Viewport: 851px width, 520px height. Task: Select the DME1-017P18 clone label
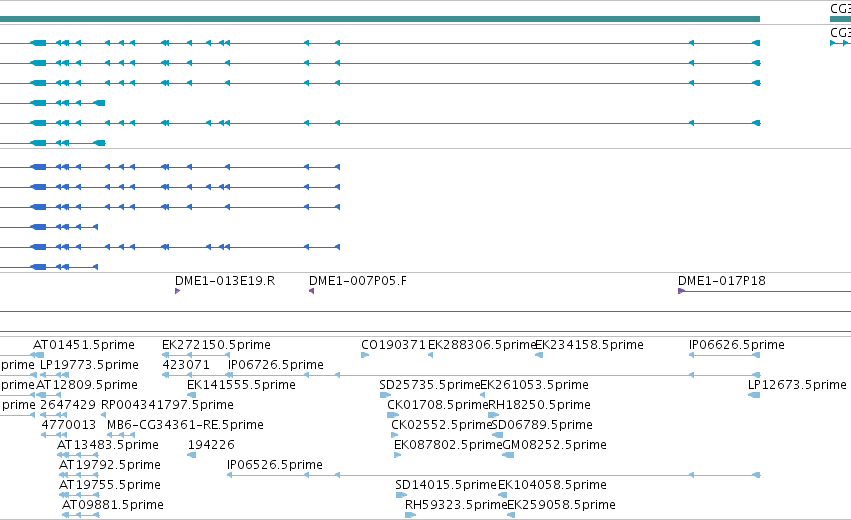tap(721, 281)
